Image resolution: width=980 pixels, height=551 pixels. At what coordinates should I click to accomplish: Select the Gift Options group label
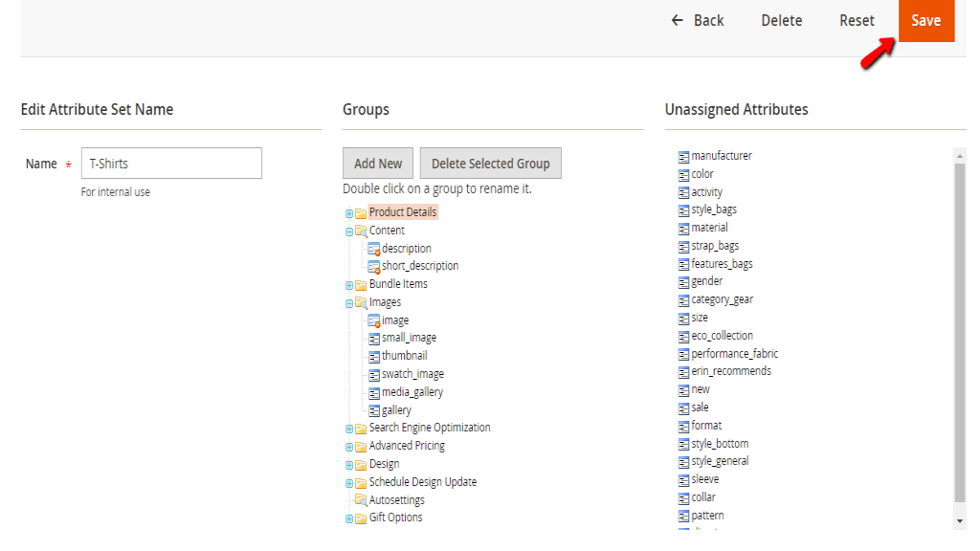pyautogui.click(x=395, y=518)
